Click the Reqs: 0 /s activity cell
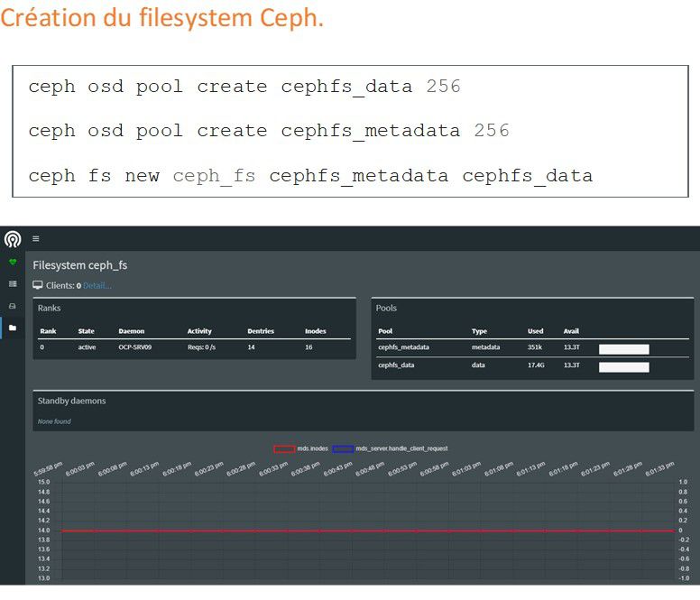The width and height of the screenshot is (700, 600). [x=201, y=347]
